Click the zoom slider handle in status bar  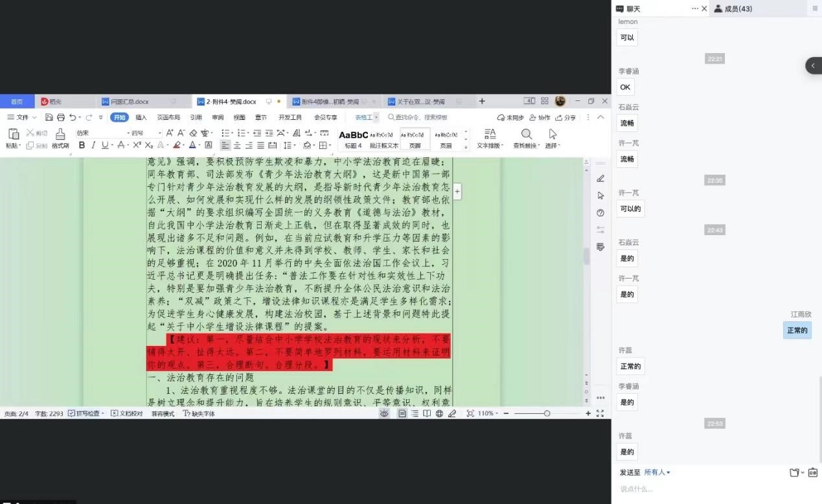click(547, 413)
